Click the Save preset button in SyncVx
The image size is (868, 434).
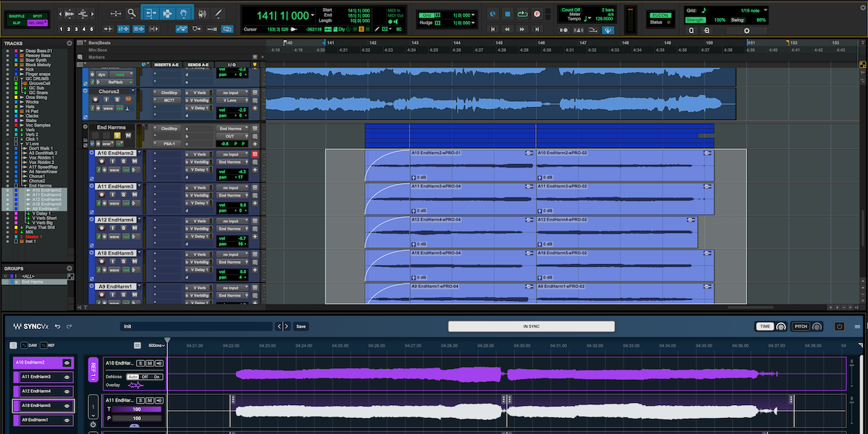tap(301, 326)
